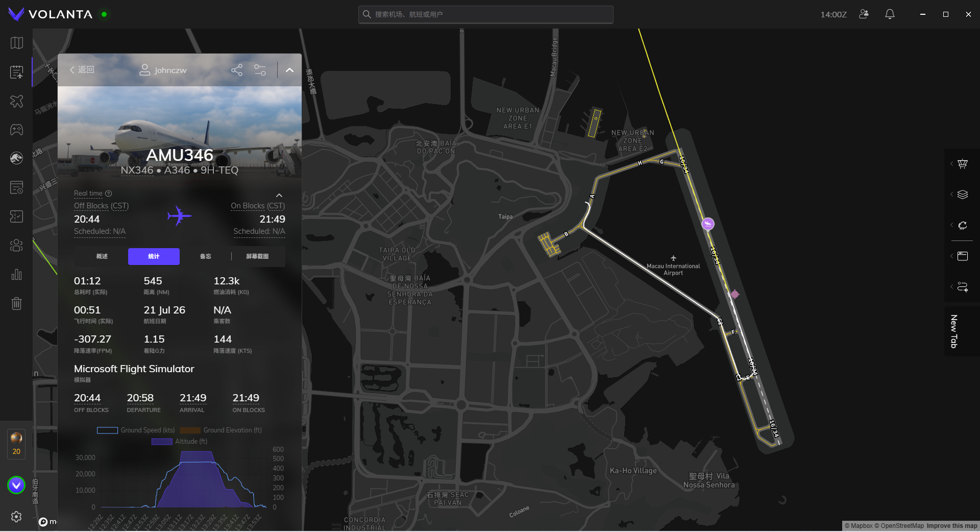Open the statistics bar chart sidebar icon
This screenshot has width=980, height=532.
coord(16,275)
